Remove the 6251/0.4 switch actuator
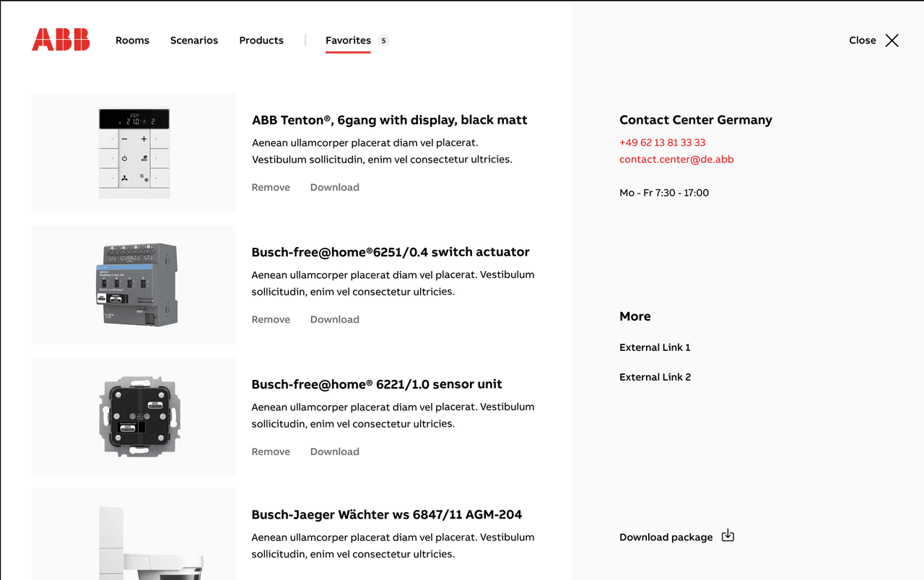Screen dimensions: 924x580 271,319
